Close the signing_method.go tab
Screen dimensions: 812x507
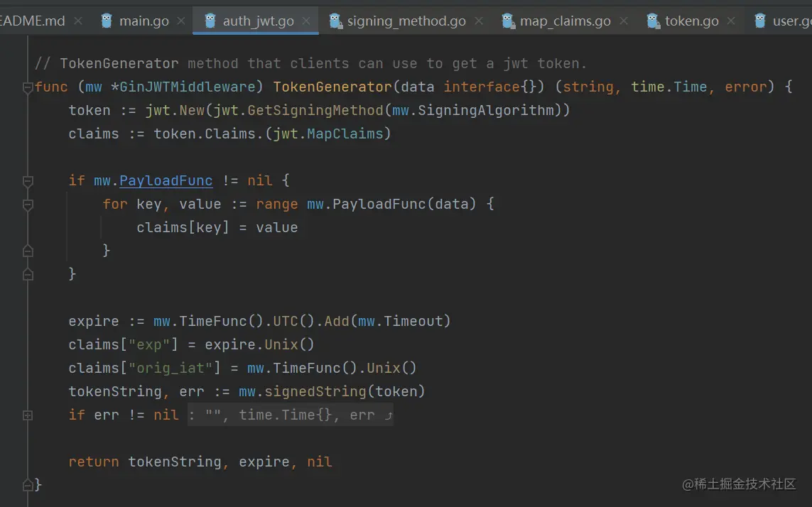(x=479, y=21)
